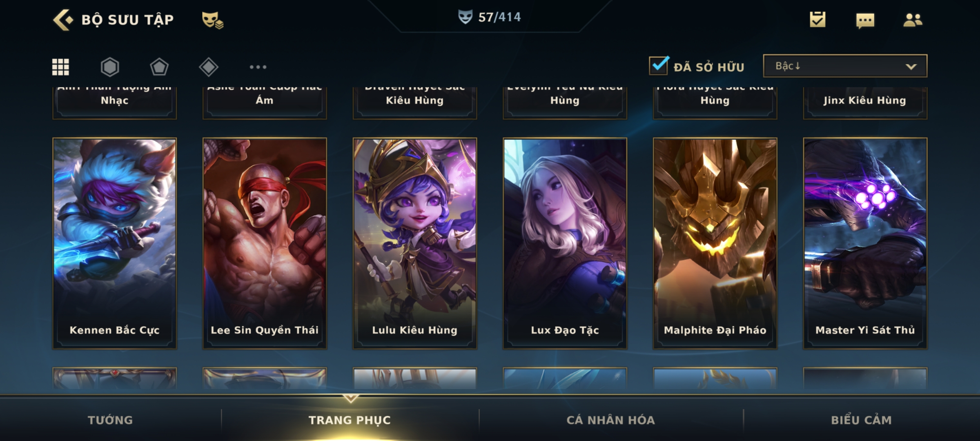Open the missions checklist icon
Viewport: 980px width, 441px height.
click(817, 20)
